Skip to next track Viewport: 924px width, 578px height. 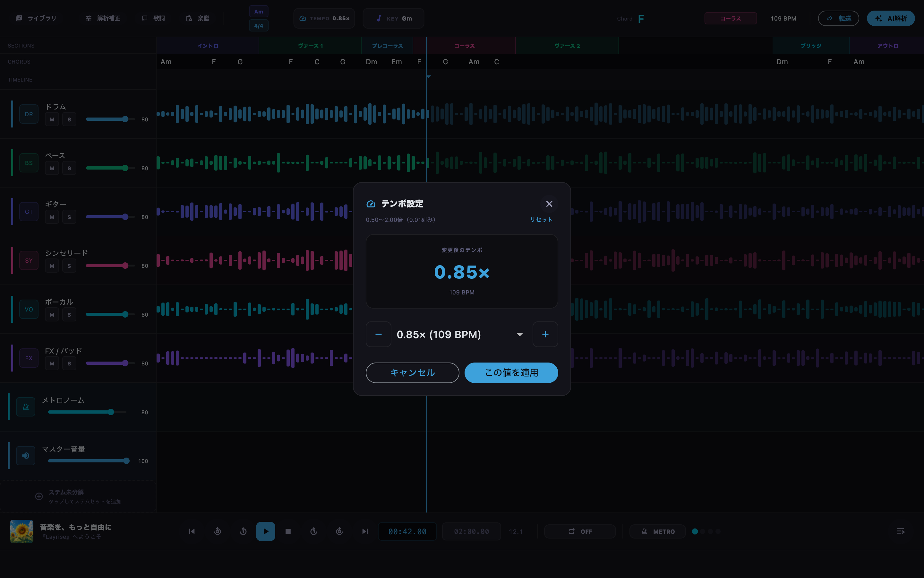365,531
